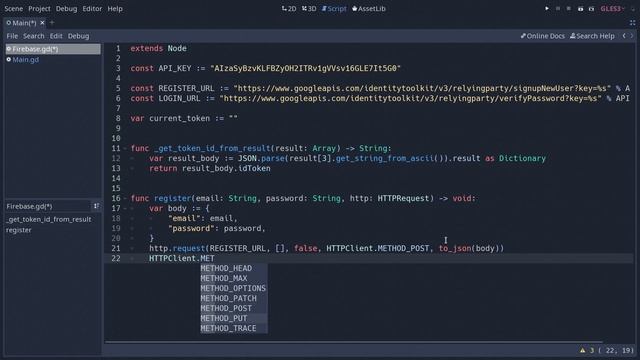Open the script editor File menu
This screenshot has height=360, width=640.
[12, 36]
